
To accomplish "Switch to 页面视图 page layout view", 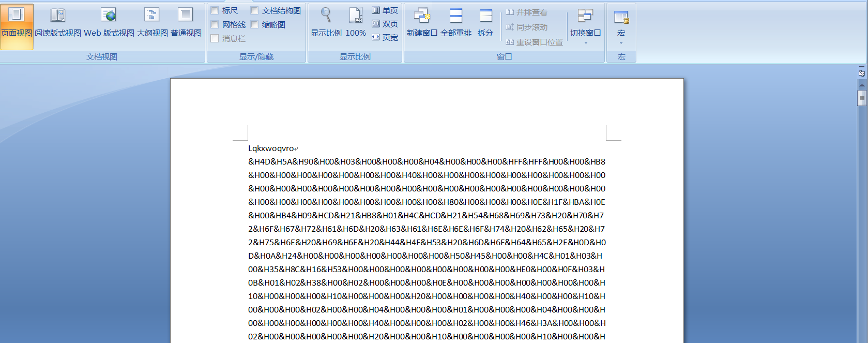I will coord(17,27).
